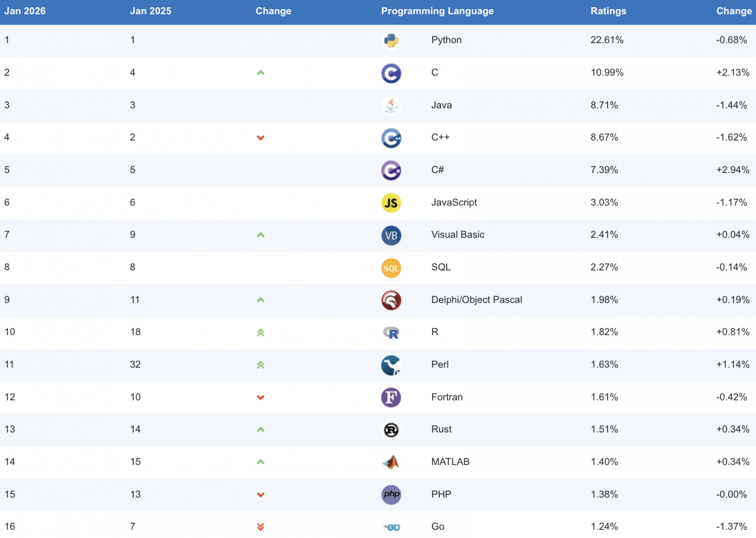Viewport: 756px width, 538px height.
Task: Click the Python logo icon
Action: tap(391, 41)
